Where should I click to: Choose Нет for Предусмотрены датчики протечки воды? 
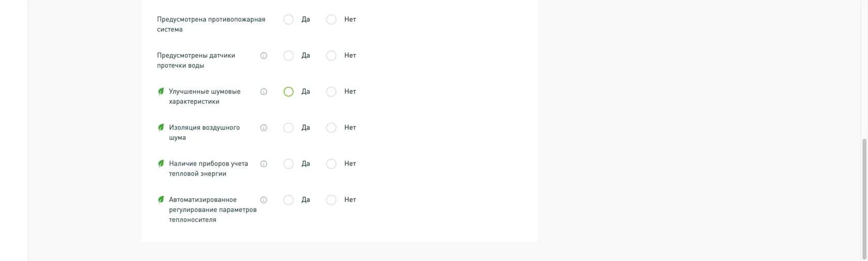coord(331,56)
